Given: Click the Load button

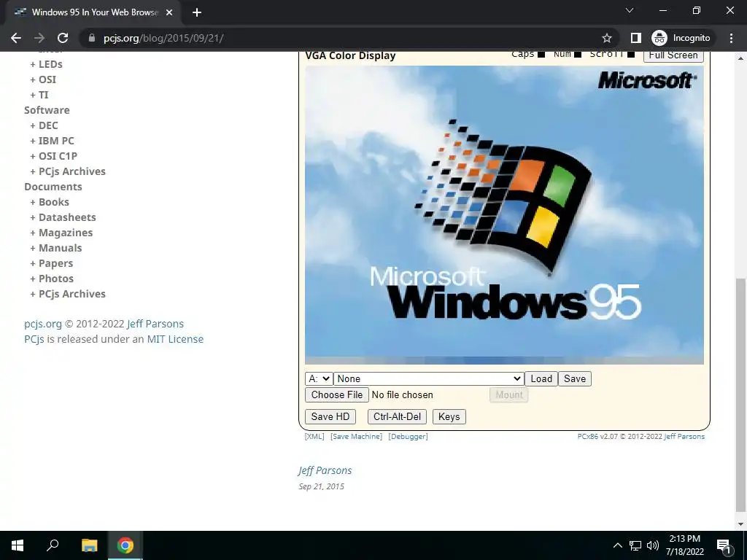Looking at the screenshot, I should click(541, 378).
